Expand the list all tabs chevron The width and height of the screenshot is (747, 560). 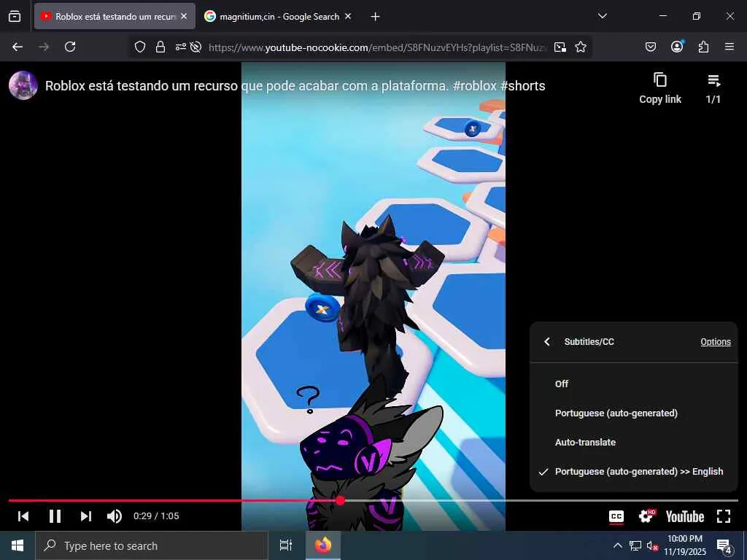602,16
